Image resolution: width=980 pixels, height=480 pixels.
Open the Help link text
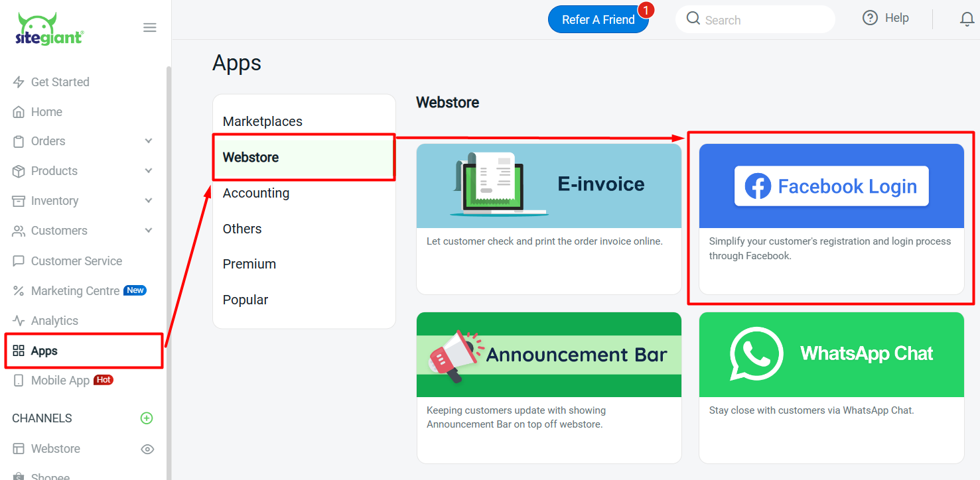[896, 18]
